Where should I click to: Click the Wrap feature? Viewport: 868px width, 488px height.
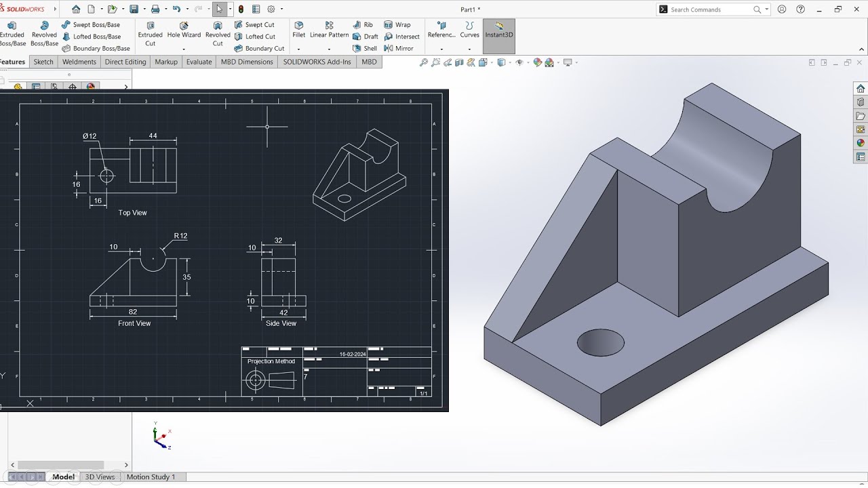[397, 25]
